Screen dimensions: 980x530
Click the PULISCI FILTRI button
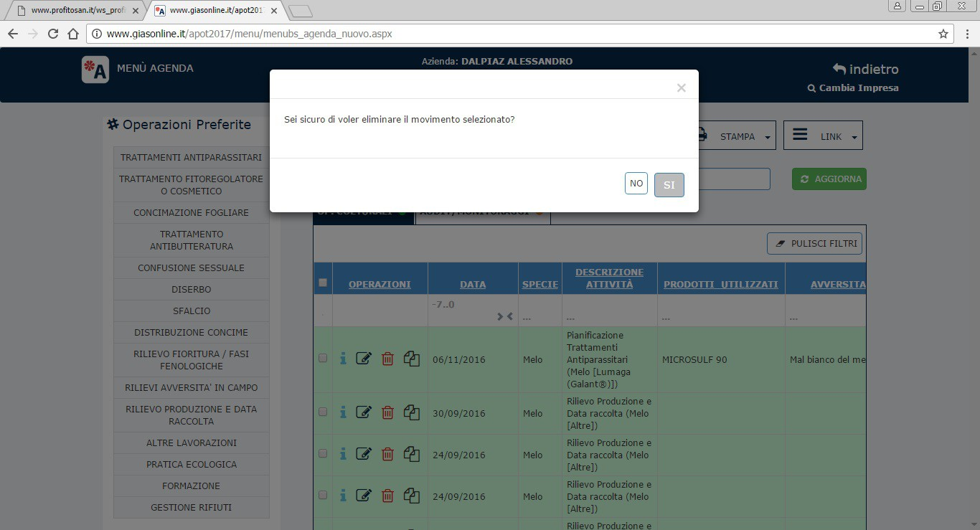814,243
